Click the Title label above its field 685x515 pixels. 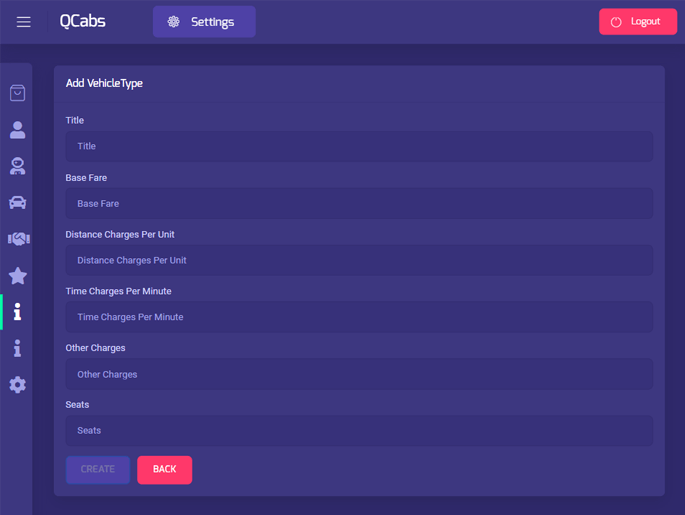[x=75, y=120]
